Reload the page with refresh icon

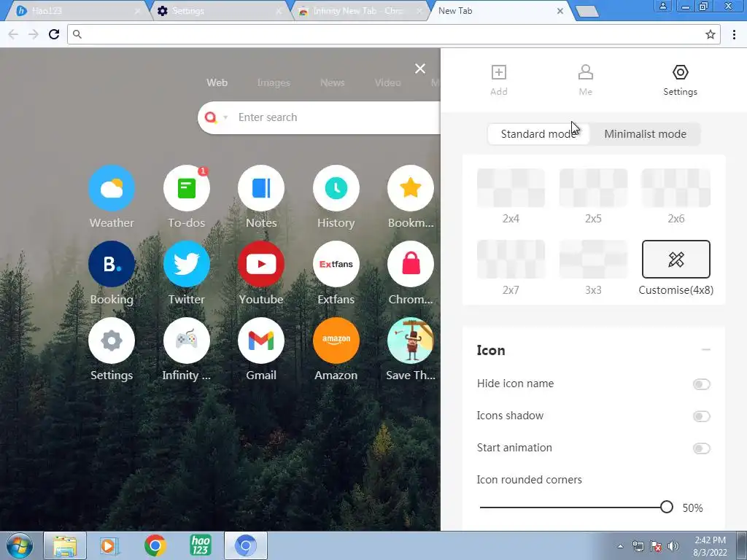coord(54,34)
